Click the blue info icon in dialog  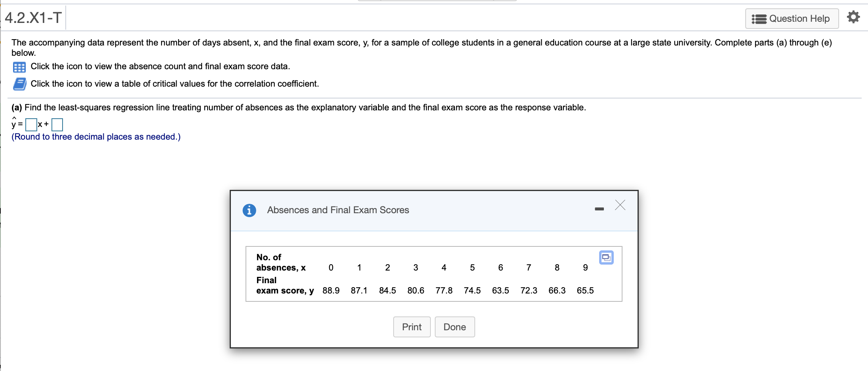coord(249,210)
